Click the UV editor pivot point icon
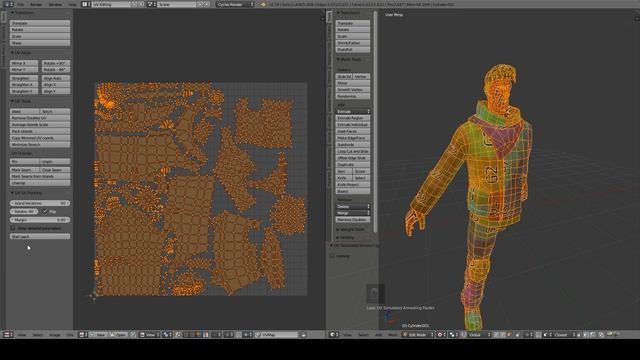The image size is (640, 360). pyautogui.click(x=167, y=335)
